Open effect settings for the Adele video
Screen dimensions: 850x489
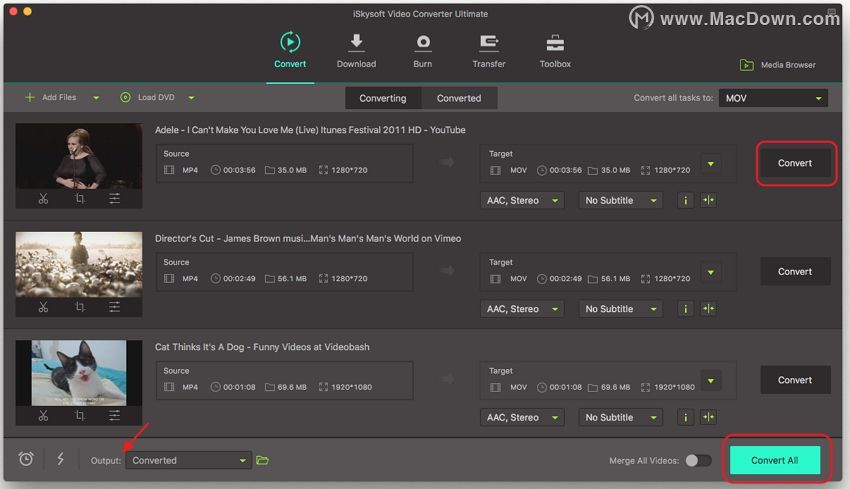[114, 199]
